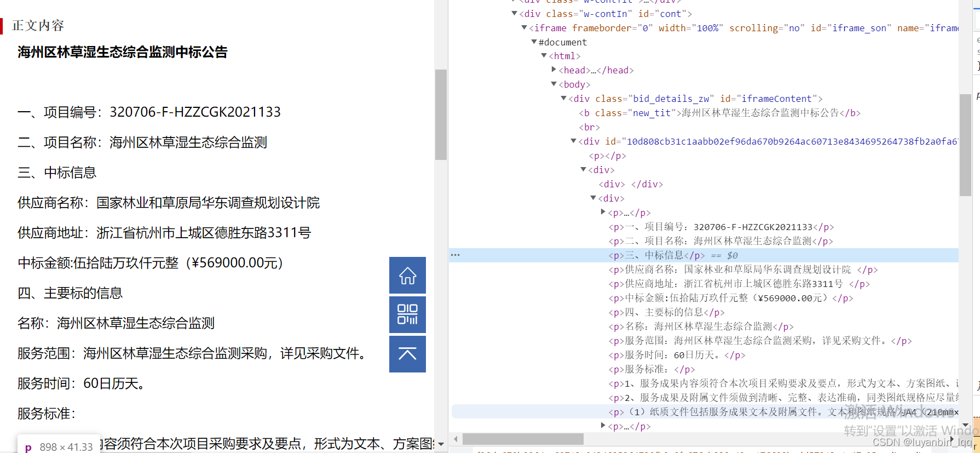The width and height of the screenshot is (980, 453).
Task: Click the 供应商地址 line on the webpage
Action: (x=164, y=233)
